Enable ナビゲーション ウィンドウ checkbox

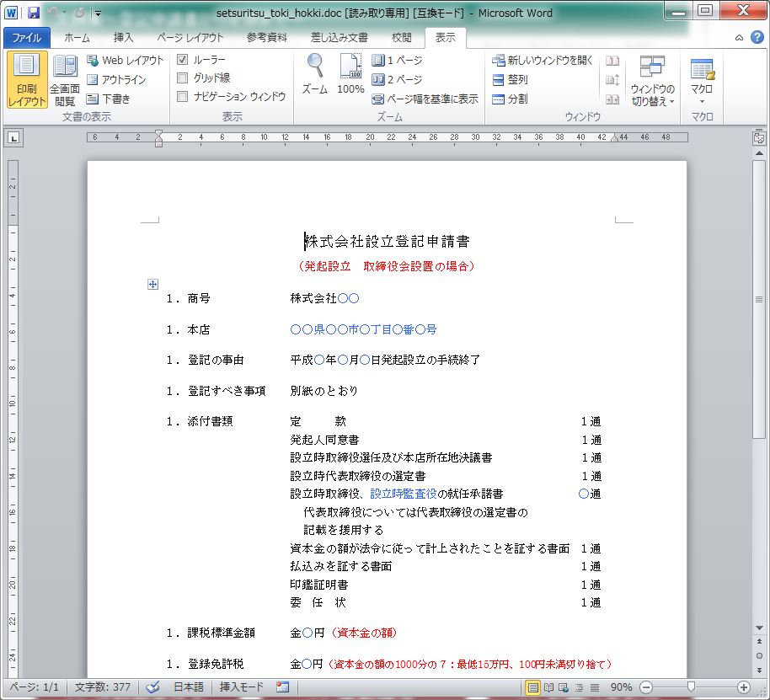point(182,96)
